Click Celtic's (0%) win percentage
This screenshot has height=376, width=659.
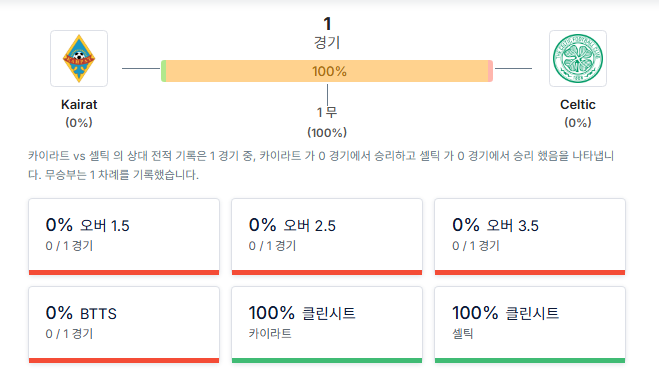(x=577, y=123)
